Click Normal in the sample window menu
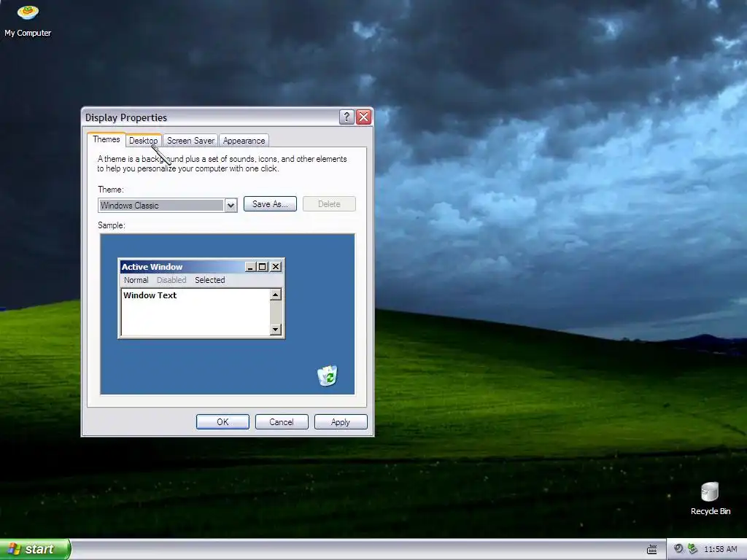The height and width of the screenshot is (560, 747). (x=136, y=280)
